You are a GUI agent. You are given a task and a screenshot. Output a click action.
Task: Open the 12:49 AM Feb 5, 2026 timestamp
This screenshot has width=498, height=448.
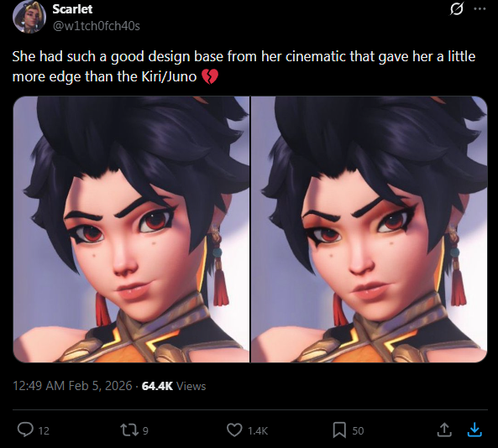tap(72, 386)
